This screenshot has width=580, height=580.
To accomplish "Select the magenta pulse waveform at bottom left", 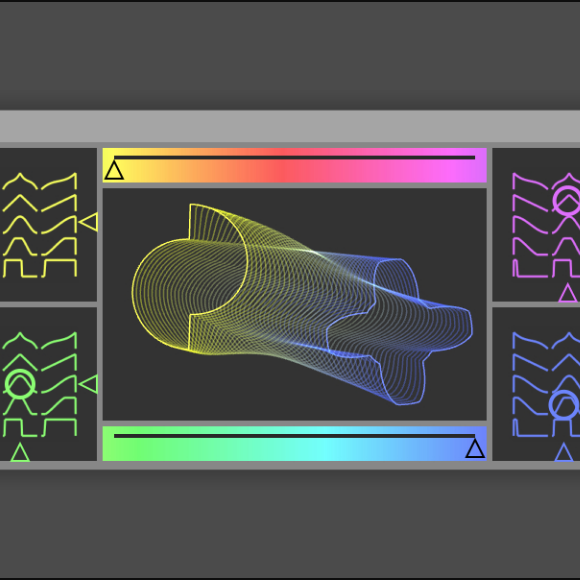I will (530, 269).
